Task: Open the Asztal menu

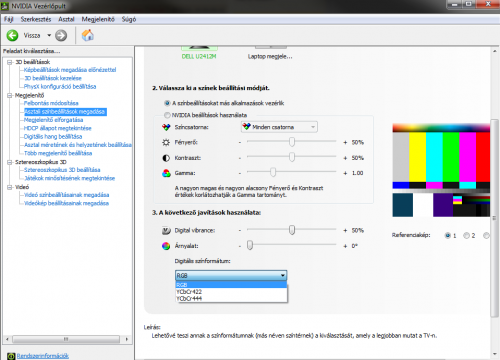Action: [x=66, y=19]
